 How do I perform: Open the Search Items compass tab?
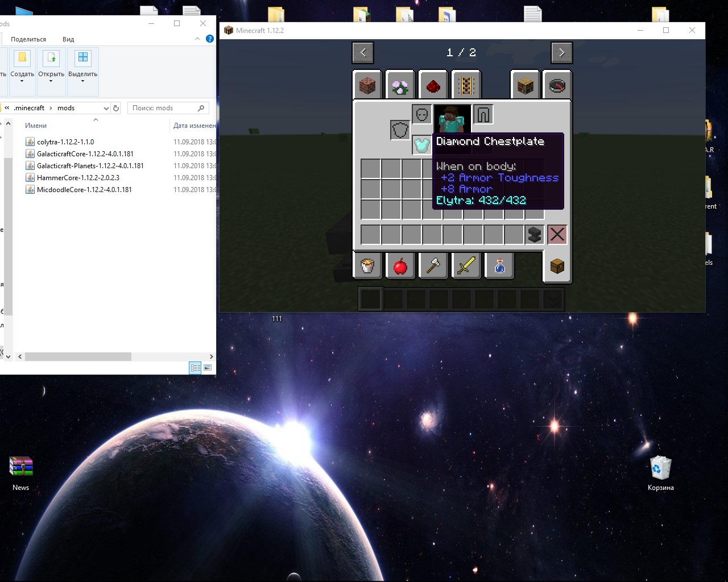557,86
